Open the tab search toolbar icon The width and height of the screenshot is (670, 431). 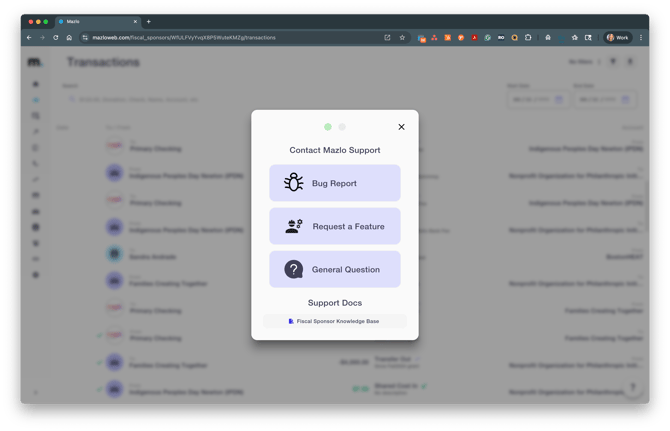point(588,38)
